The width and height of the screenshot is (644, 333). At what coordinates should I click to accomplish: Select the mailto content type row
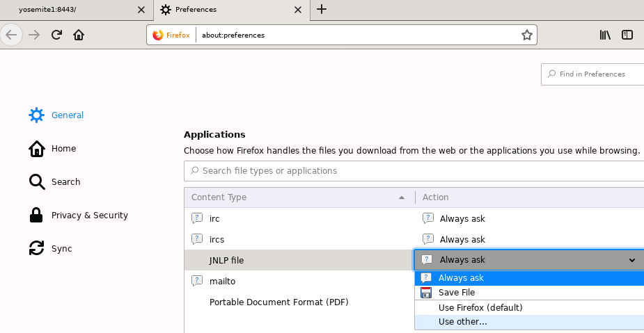click(299, 282)
